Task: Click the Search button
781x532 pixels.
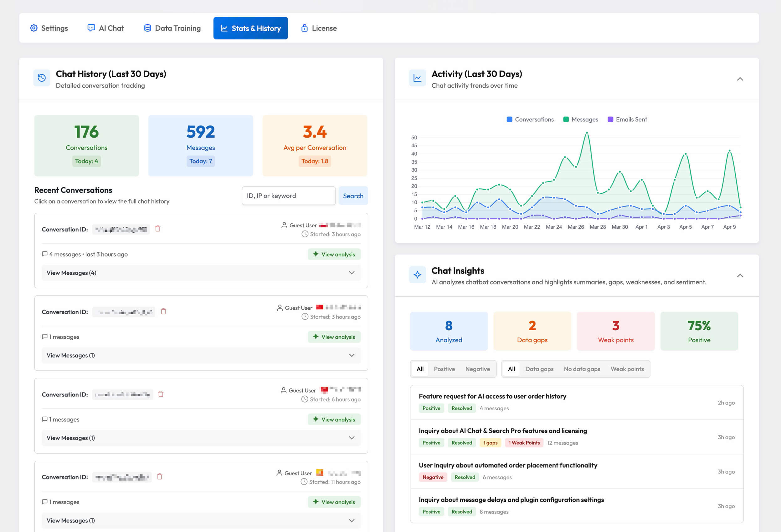Action: tap(353, 196)
